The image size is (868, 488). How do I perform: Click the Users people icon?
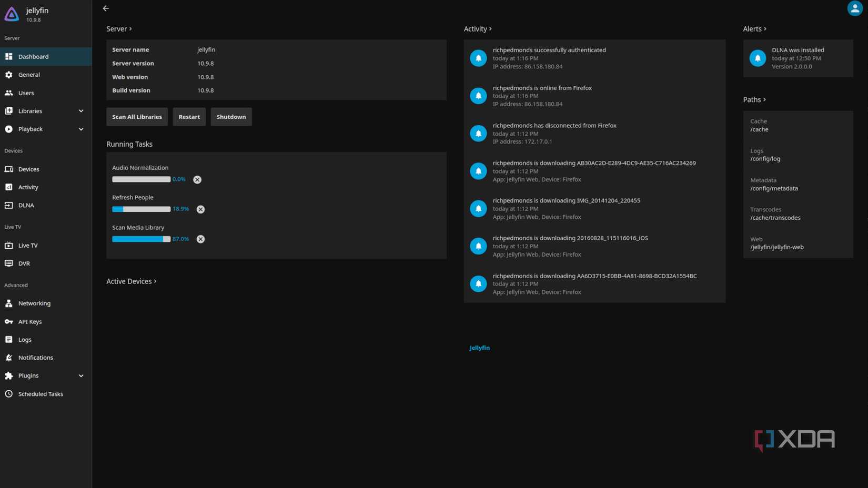click(9, 93)
